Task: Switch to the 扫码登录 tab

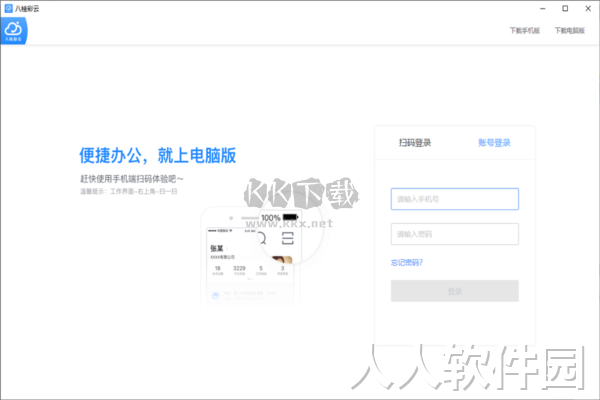Action: coord(415,143)
